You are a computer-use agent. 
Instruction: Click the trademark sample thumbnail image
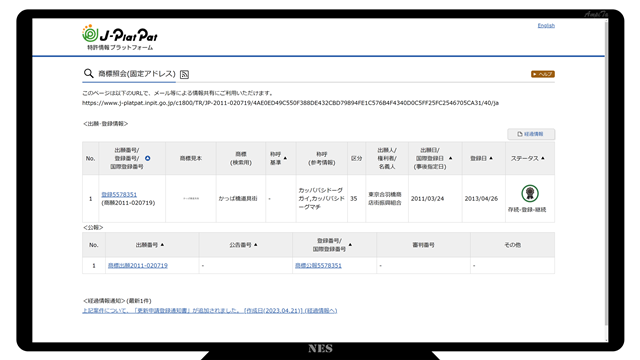[191, 199]
